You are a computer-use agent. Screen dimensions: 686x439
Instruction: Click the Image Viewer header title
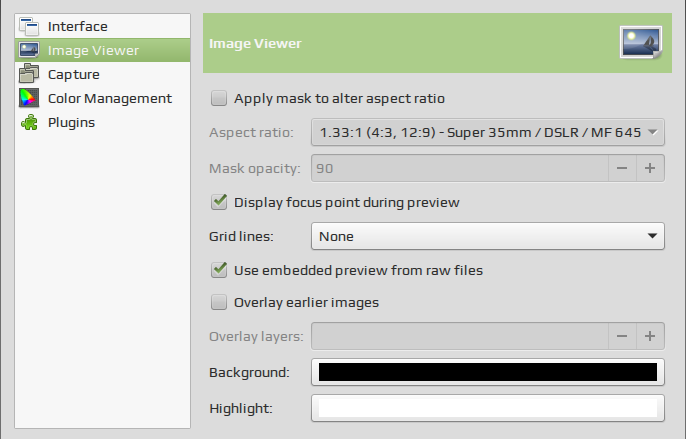(255, 43)
